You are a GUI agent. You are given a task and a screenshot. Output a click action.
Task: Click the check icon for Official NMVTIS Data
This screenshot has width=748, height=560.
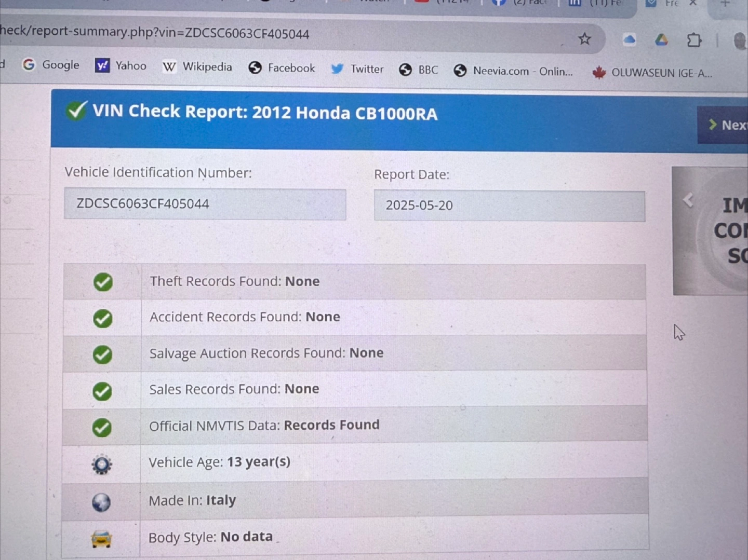(x=102, y=428)
